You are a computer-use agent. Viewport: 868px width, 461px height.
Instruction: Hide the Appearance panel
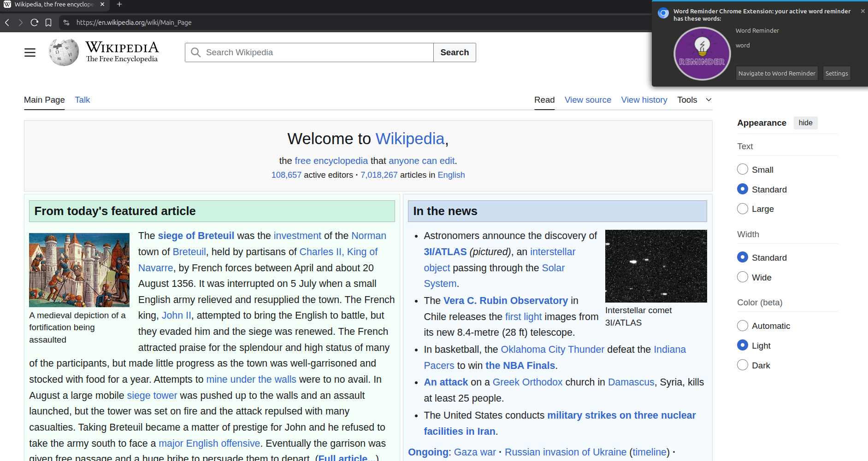805,123
